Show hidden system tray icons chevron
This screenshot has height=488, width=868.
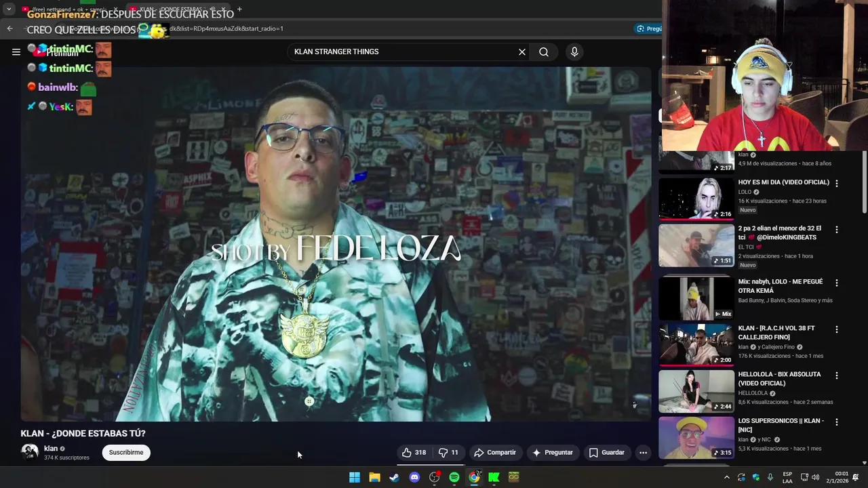727,477
